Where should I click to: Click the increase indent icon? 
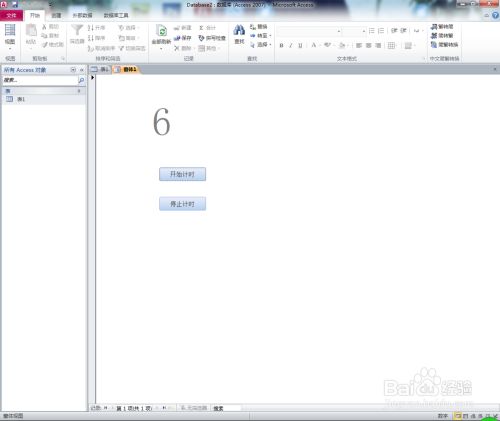pos(403,31)
